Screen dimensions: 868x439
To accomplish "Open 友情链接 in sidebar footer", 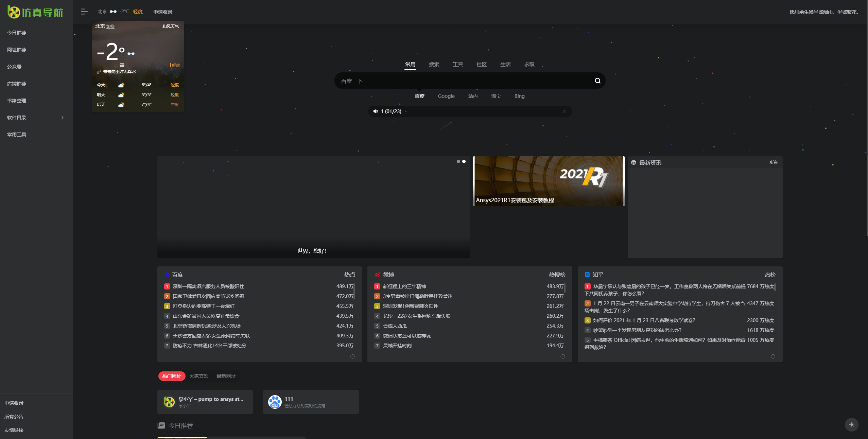I will coord(14,430).
